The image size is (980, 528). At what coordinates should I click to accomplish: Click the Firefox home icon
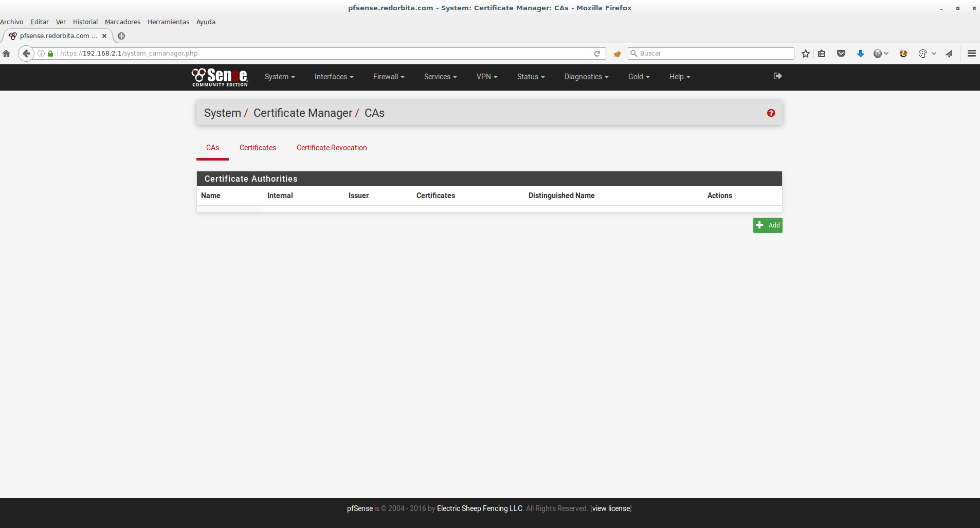coord(7,54)
